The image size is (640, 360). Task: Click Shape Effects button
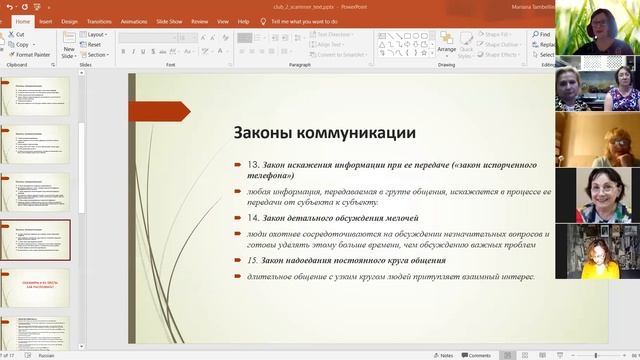pos(498,54)
